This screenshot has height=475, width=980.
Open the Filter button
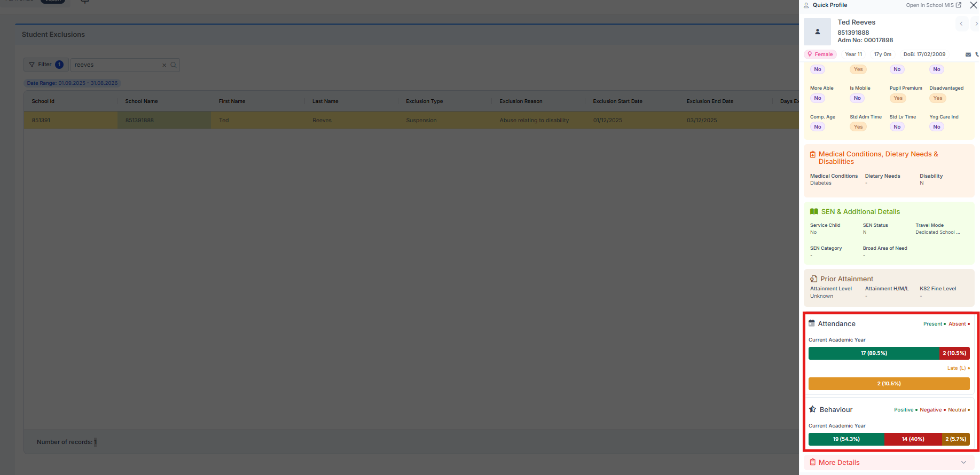click(x=45, y=65)
